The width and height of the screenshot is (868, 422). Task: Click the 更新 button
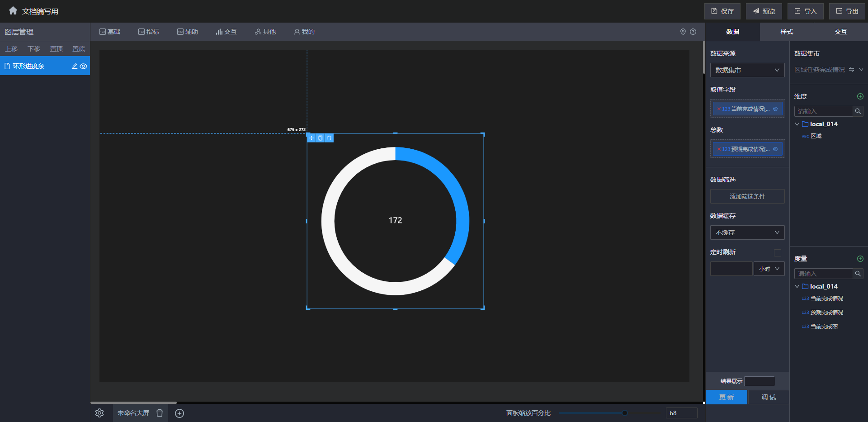point(726,397)
